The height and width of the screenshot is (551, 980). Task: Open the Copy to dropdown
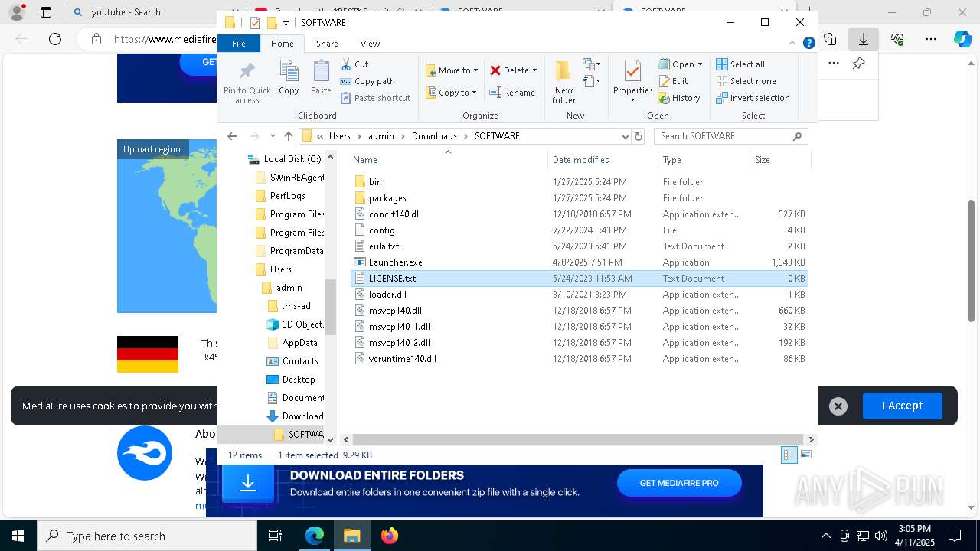[x=451, y=93]
